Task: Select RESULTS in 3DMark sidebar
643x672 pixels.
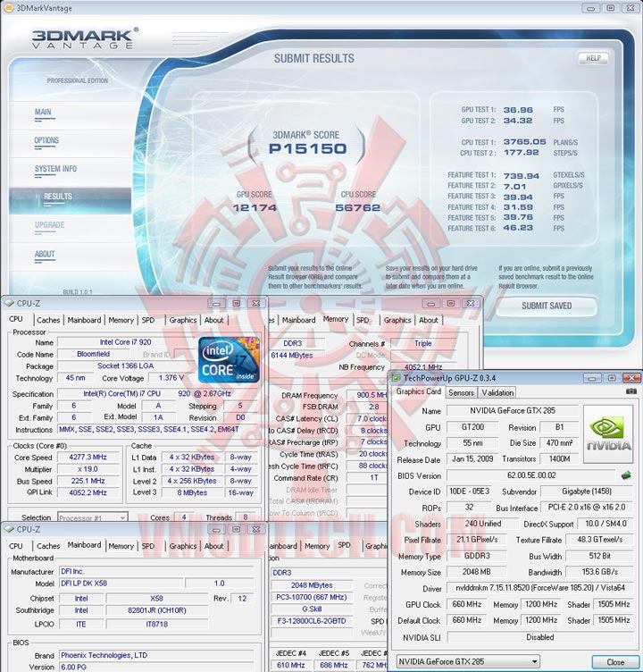Action: point(58,197)
